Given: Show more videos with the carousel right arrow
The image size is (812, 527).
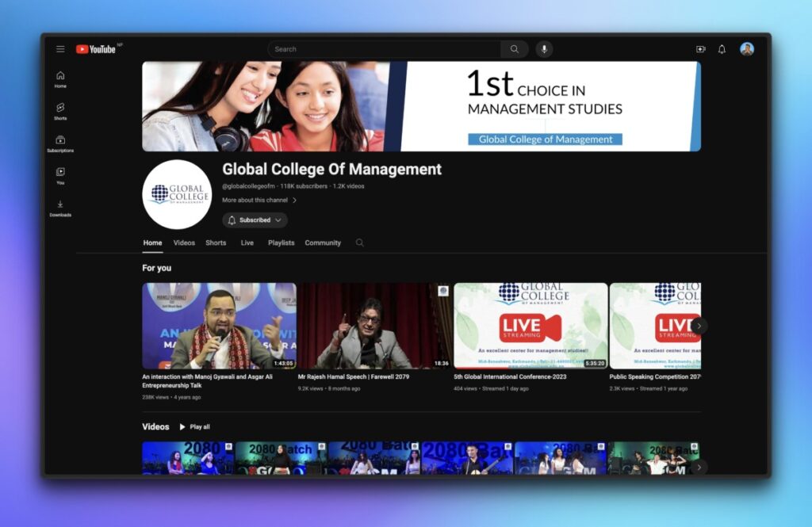Looking at the screenshot, I should point(699,326).
